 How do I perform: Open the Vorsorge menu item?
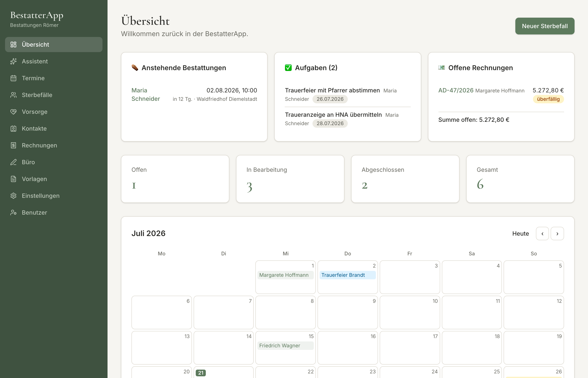click(x=54, y=112)
